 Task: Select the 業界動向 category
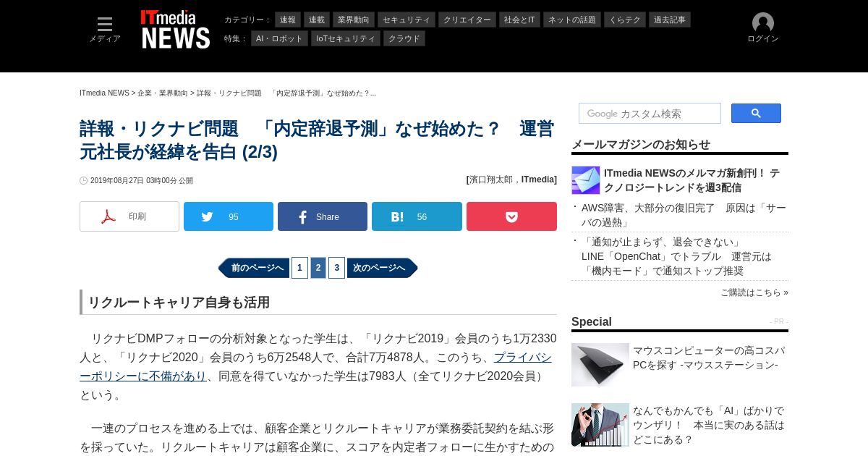(354, 20)
